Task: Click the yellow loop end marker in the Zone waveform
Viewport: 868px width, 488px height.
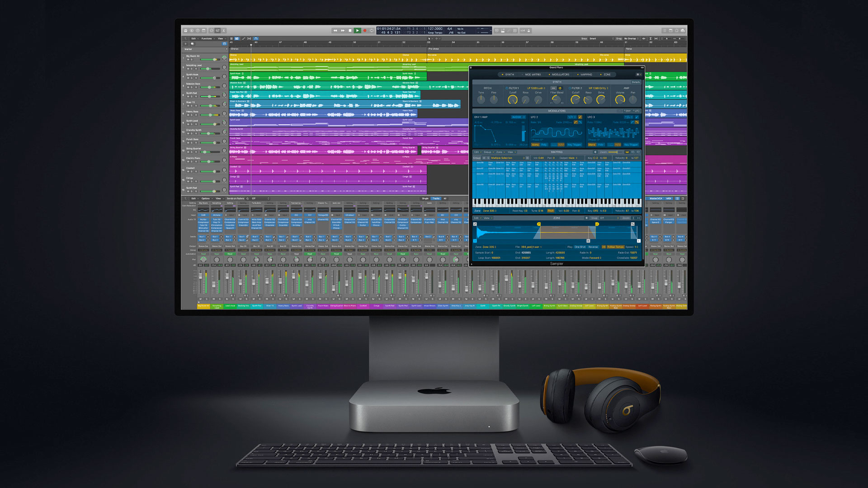Action: click(x=597, y=224)
